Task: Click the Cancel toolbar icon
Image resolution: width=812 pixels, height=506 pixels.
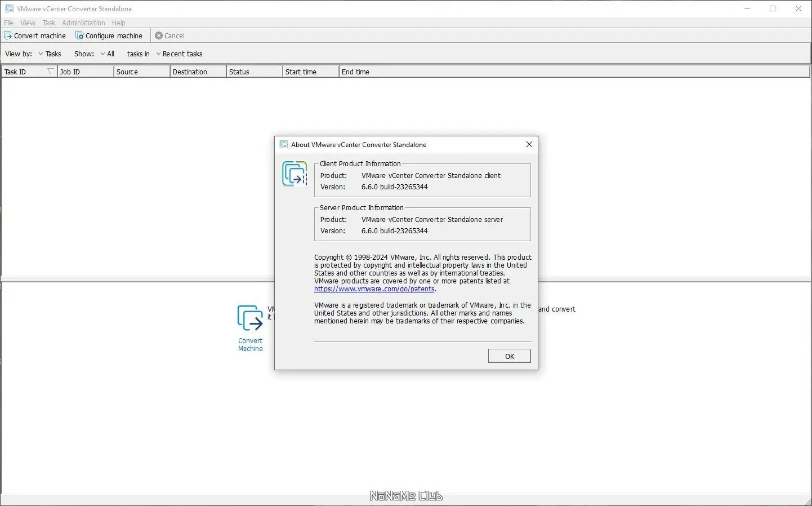Action: click(159, 35)
